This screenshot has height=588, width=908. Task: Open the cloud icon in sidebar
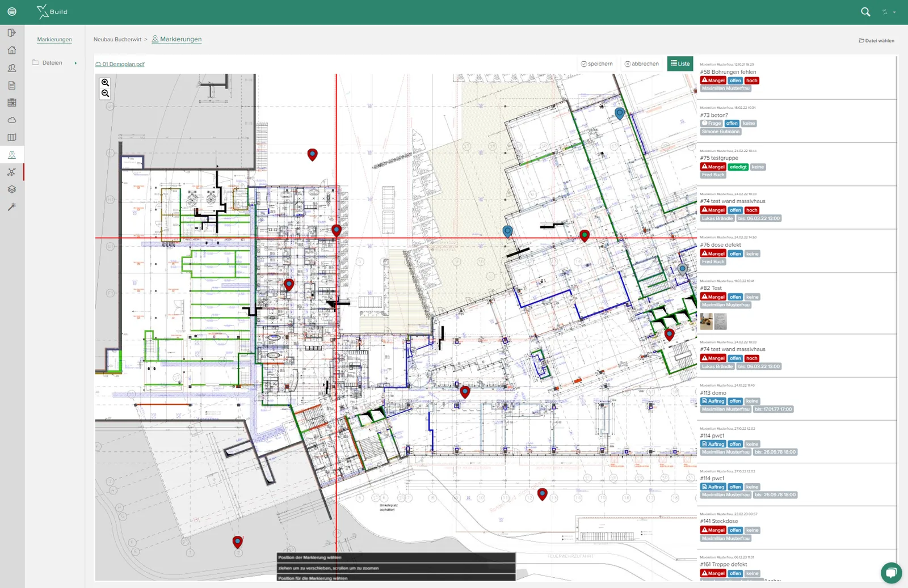[12, 120]
